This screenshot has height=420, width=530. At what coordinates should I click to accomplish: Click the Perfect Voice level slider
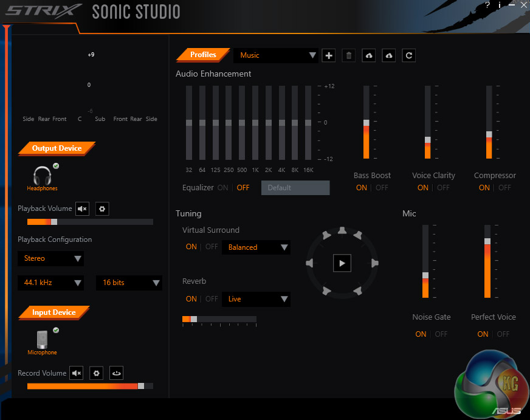coord(487,261)
